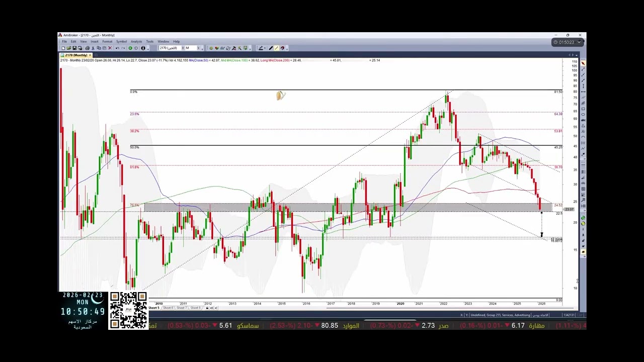Screen dimensions: 644x362
Task: Click the black line style icon
Action: tap(271, 48)
